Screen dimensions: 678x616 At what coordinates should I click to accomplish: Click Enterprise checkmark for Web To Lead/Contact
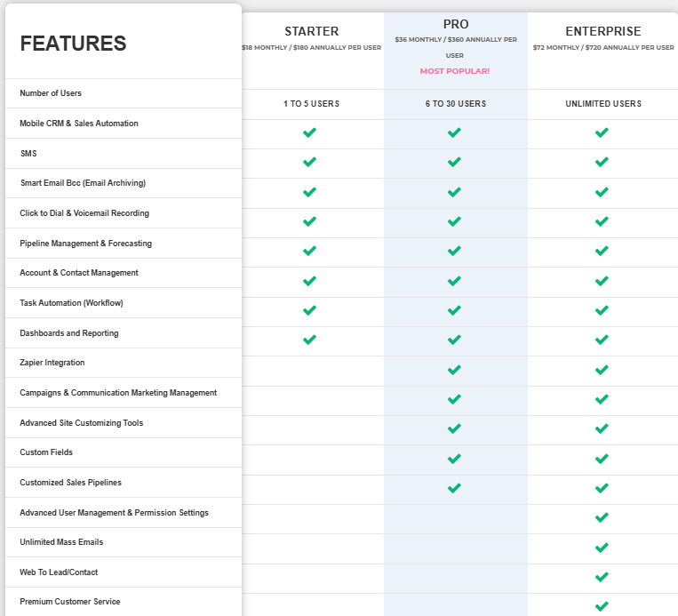pyautogui.click(x=602, y=577)
